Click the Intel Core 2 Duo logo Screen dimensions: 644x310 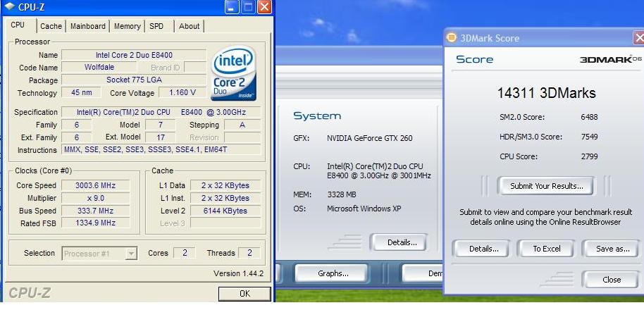coord(233,73)
